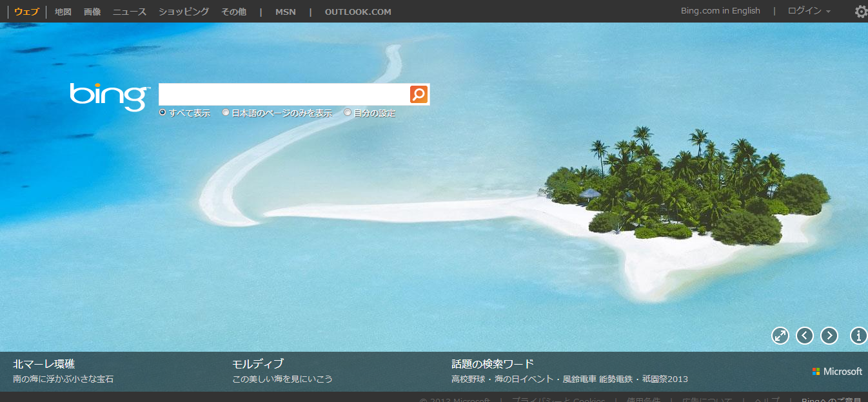
Task: Show the next background image
Action: pyautogui.click(x=829, y=336)
